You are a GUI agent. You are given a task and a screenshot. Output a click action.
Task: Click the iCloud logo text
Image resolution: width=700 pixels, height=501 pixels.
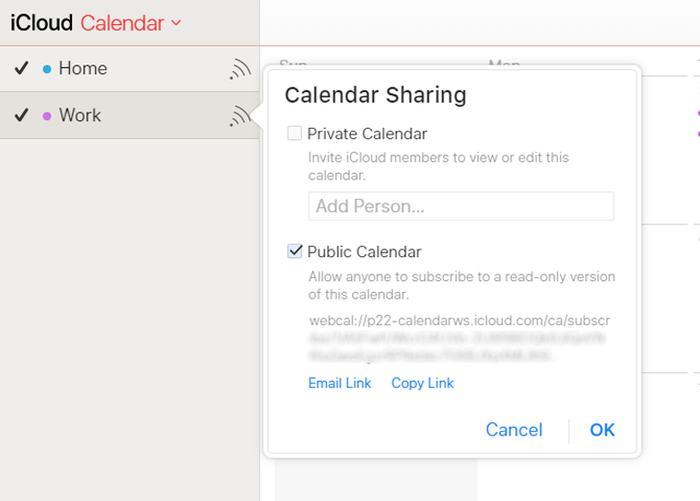[x=42, y=23]
